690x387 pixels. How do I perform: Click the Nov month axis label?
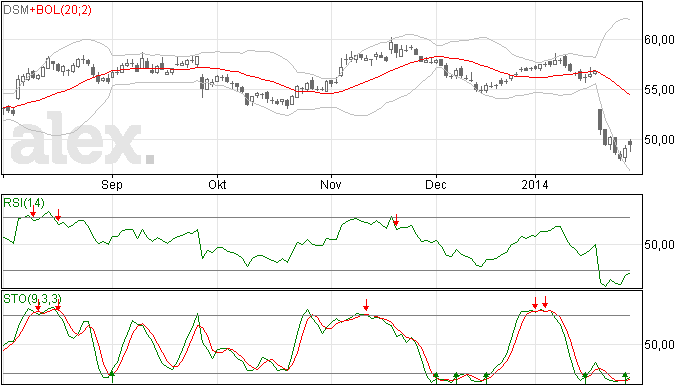coord(330,184)
